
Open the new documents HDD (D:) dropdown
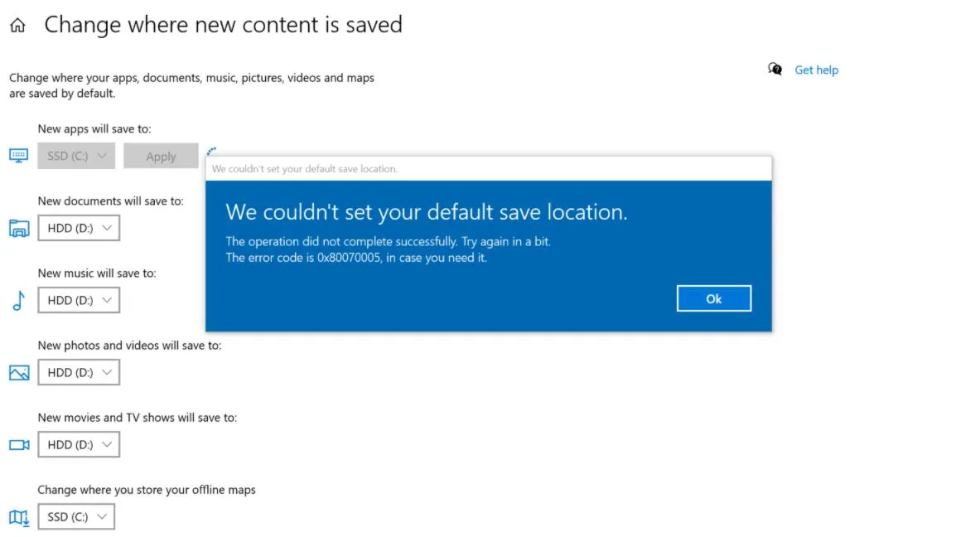tap(79, 228)
